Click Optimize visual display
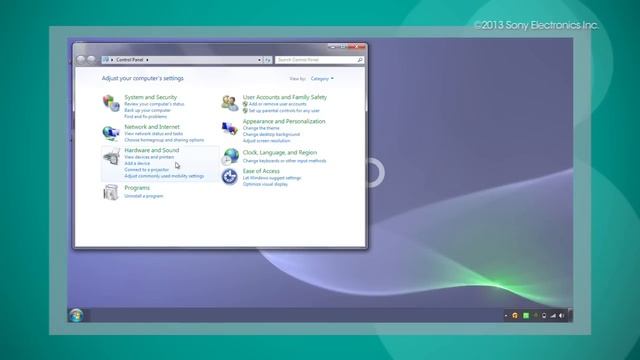This screenshot has height=360, width=640. pyautogui.click(x=265, y=184)
